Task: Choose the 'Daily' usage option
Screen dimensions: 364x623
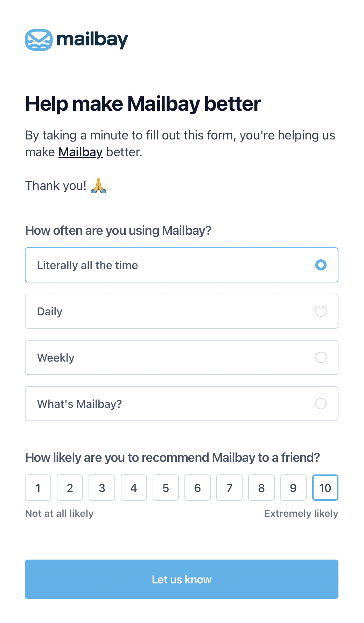Action: pyautogui.click(x=321, y=311)
